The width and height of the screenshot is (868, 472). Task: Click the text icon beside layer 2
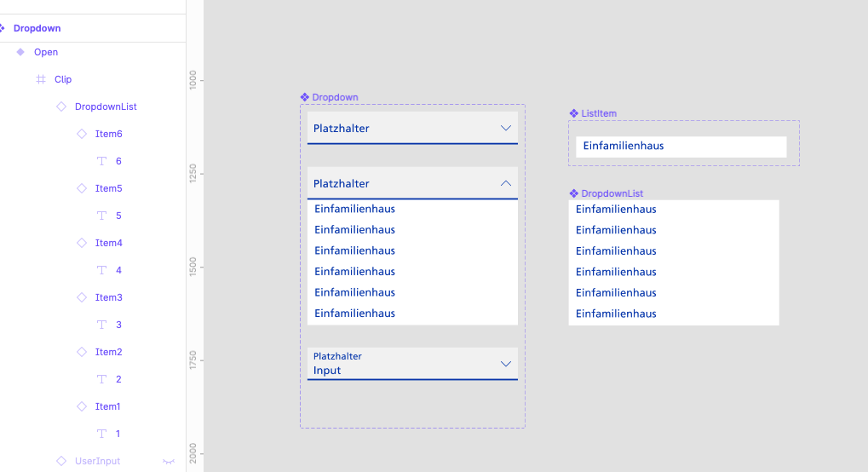coord(102,379)
